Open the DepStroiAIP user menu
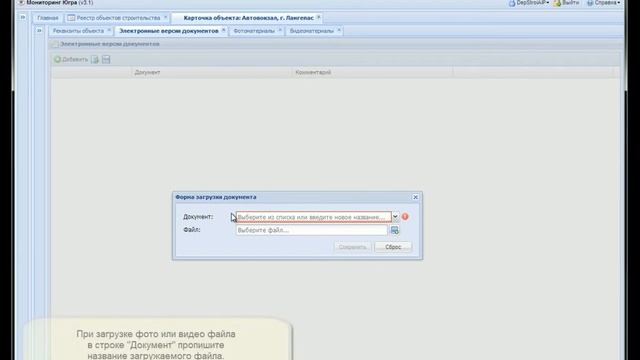This screenshot has height=360, width=640. [528, 3]
